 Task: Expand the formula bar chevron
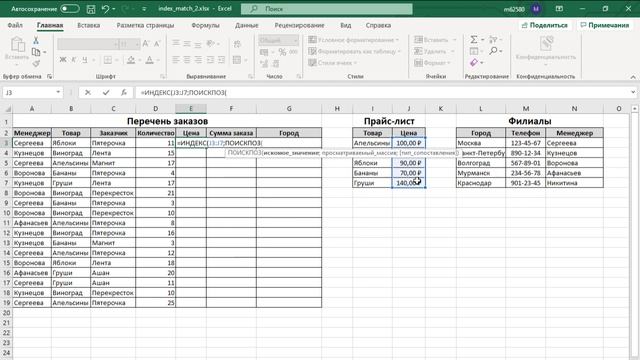click(x=633, y=92)
